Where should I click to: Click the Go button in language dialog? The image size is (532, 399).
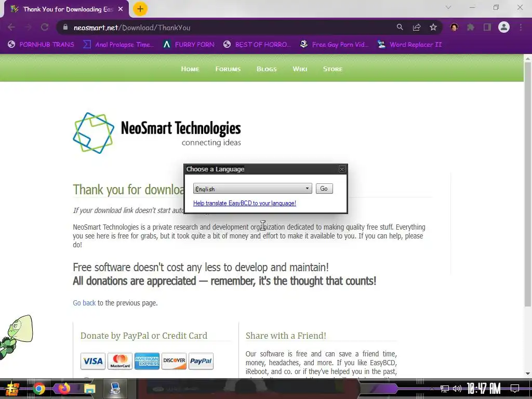[324, 189]
